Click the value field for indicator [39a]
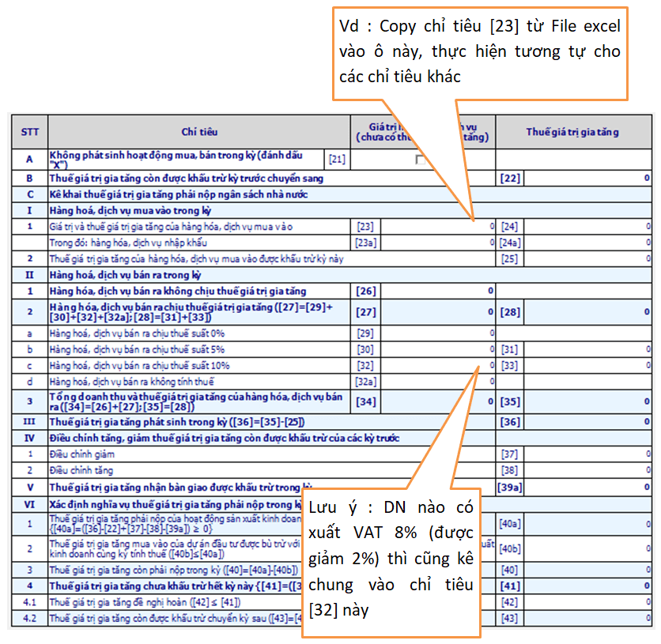This screenshot has width=661, height=644. point(587,487)
